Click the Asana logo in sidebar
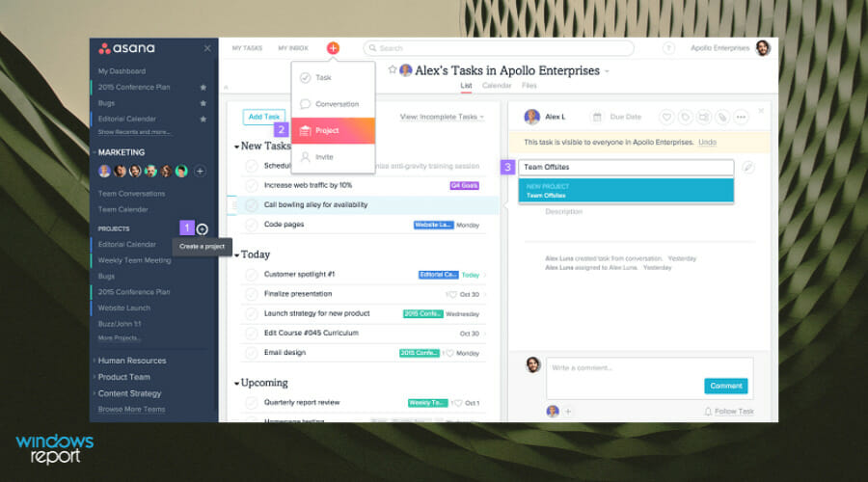Viewport: 868px width, 482px height. [x=126, y=48]
